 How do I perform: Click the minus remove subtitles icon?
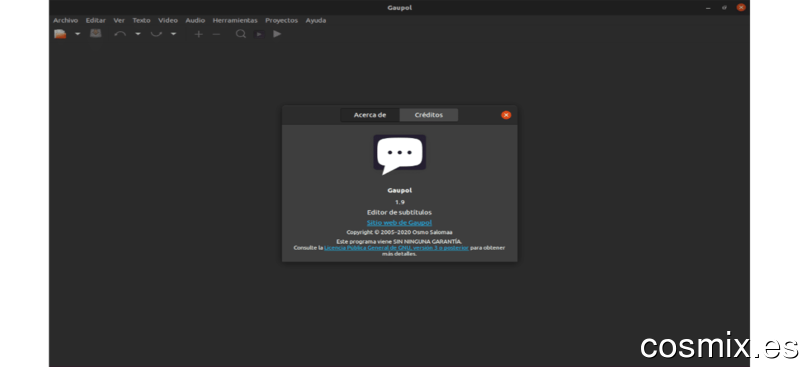pos(216,34)
